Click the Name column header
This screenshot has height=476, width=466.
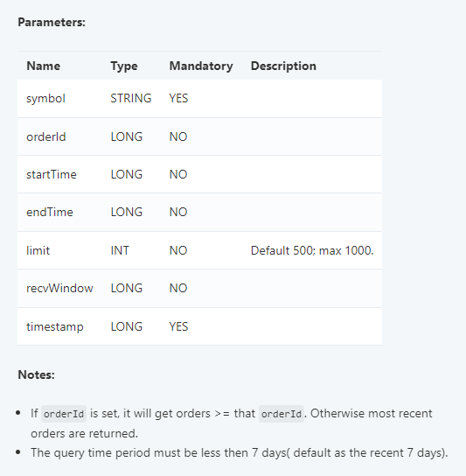point(44,66)
